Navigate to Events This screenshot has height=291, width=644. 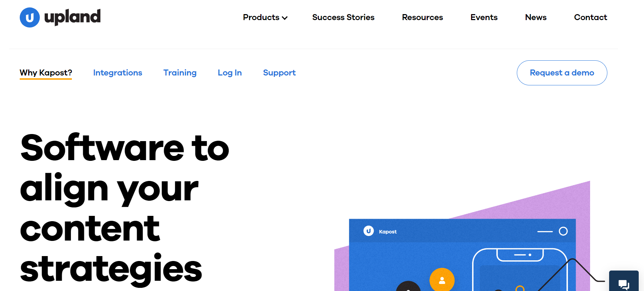click(x=484, y=17)
